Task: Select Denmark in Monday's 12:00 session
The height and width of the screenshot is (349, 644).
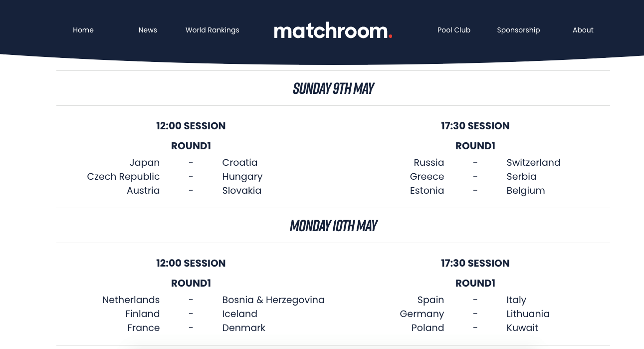Action: pos(243,328)
